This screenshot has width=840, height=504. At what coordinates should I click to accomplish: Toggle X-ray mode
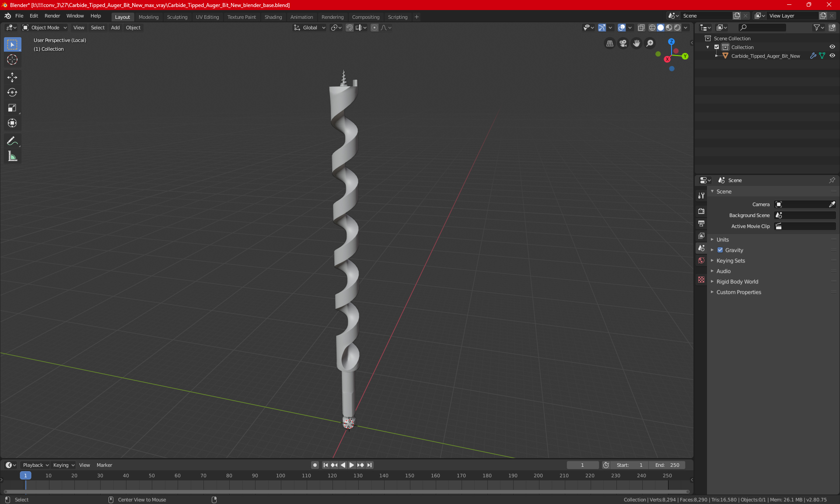click(641, 28)
